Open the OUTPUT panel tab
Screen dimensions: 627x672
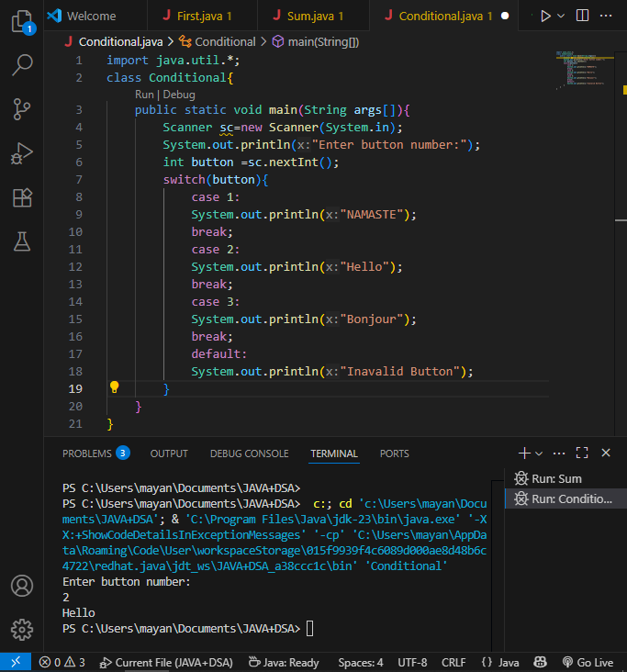tap(169, 454)
